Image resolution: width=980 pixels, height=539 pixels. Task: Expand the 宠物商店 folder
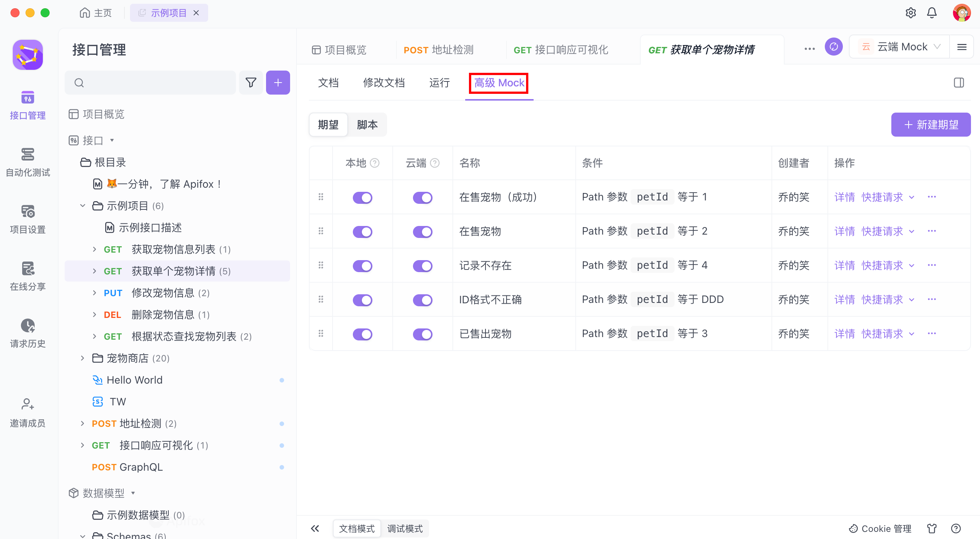pos(82,358)
